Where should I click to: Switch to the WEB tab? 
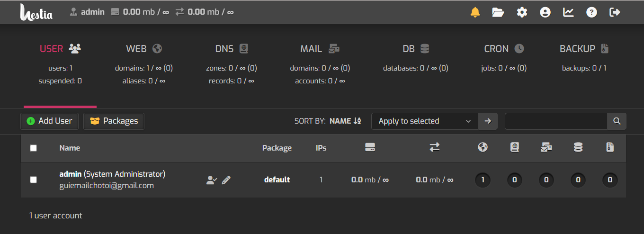tap(144, 49)
